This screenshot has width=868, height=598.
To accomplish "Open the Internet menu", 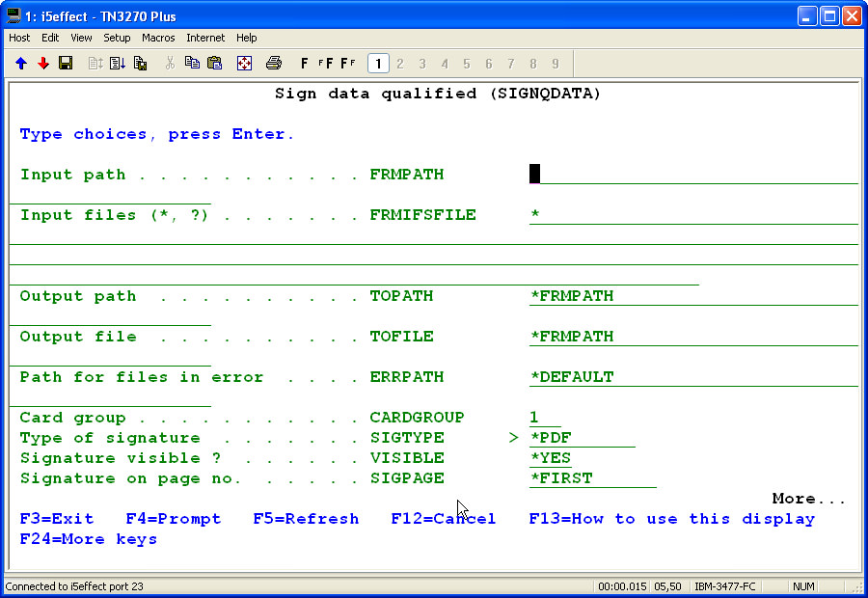I will coord(205,38).
